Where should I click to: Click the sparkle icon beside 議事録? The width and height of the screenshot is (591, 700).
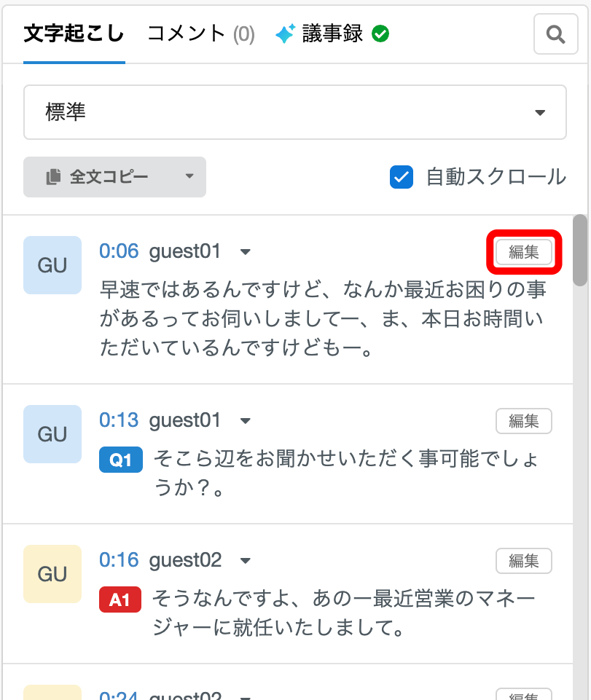tap(285, 34)
